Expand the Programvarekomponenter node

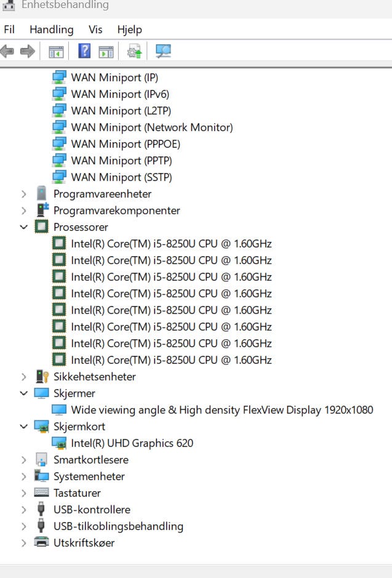tap(24, 211)
